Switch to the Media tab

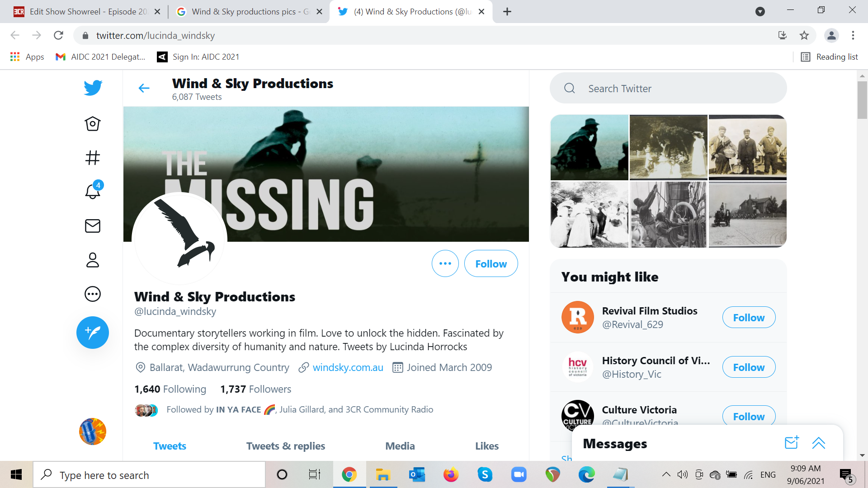400,446
